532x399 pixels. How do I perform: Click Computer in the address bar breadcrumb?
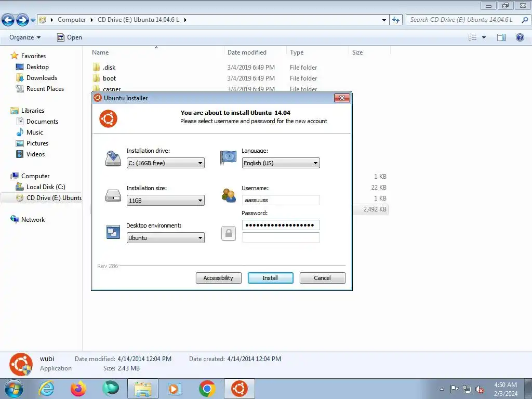tap(72, 20)
